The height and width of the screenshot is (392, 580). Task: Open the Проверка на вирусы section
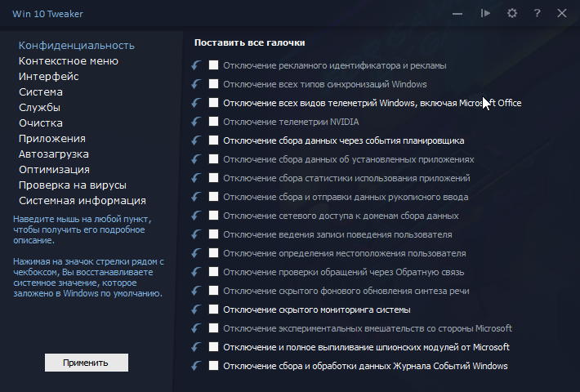tap(73, 185)
